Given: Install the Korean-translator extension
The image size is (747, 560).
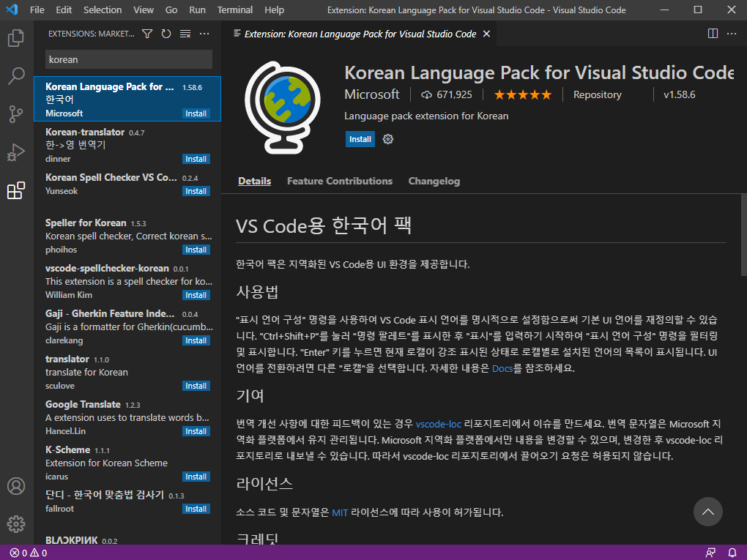Looking at the screenshot, I should coord(196,159).
